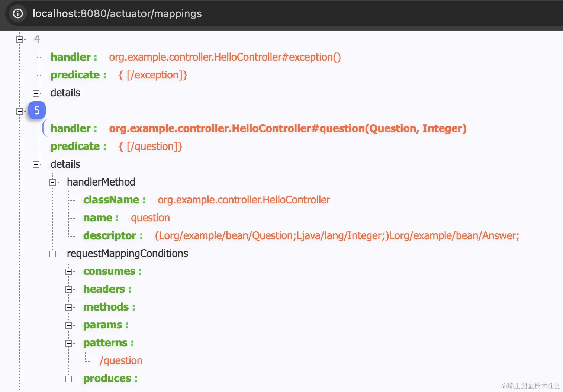Image resolution: width=563 pixels, height=392 pixels.
Task: Click the descriptor value starting with (Lorg/example/bean/Question
Action: click(x=337, y=235)
